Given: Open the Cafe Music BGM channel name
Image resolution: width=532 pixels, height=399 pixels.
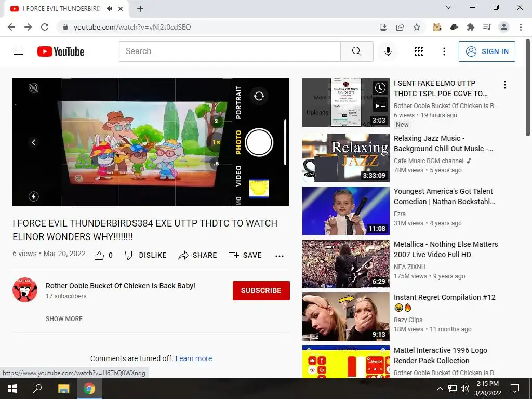Looking at the screenshot, I should (x=429, y=161).
